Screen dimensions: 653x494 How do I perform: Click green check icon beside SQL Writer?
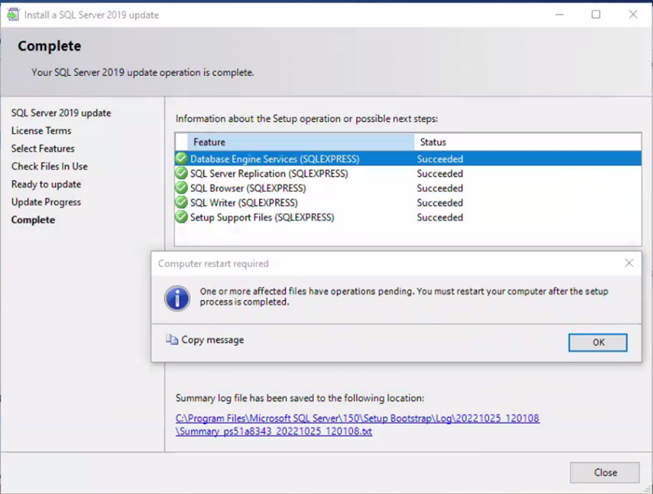coord(181,202)
